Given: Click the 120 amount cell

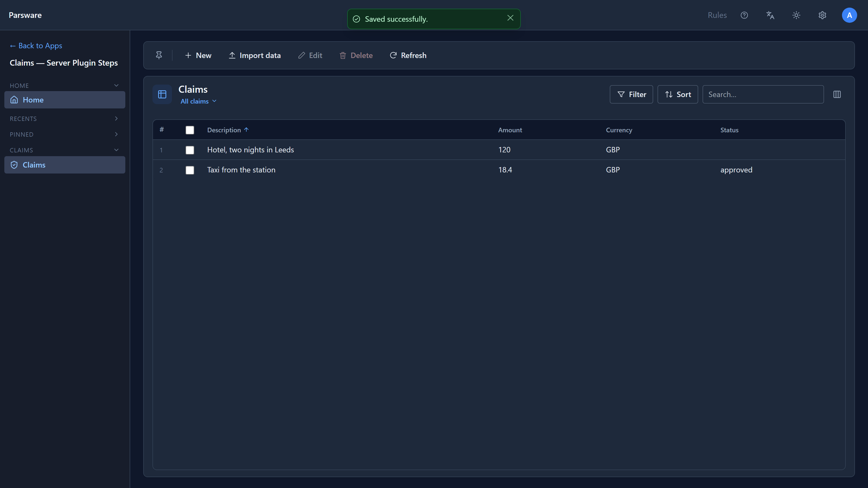Looking at the screenshot, I should 504,150.
